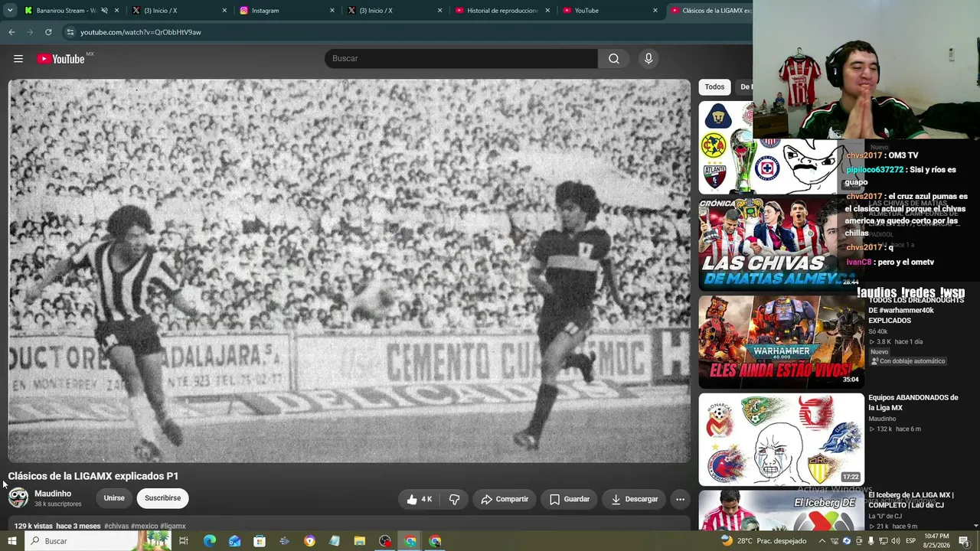This screenshot has height=551, width=980.
Task: Switch to the Instagram tab
Action: click(x=287, y=11)
